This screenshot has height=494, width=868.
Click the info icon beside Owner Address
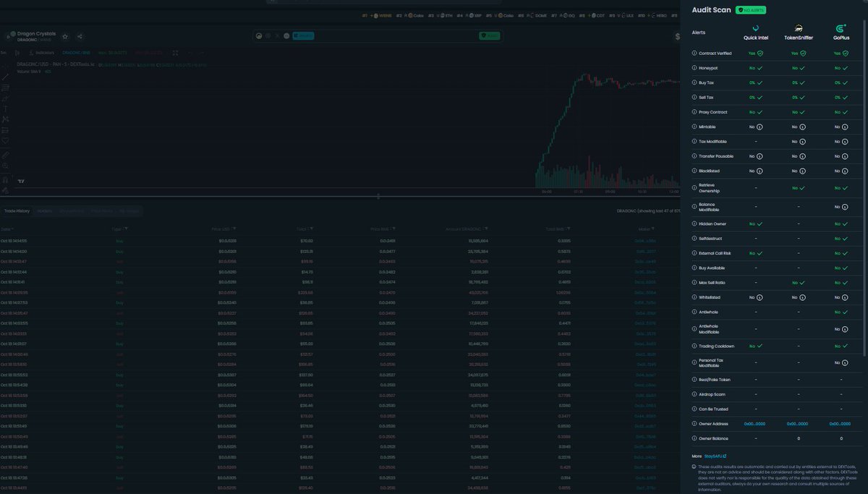(x=694, y=424)
